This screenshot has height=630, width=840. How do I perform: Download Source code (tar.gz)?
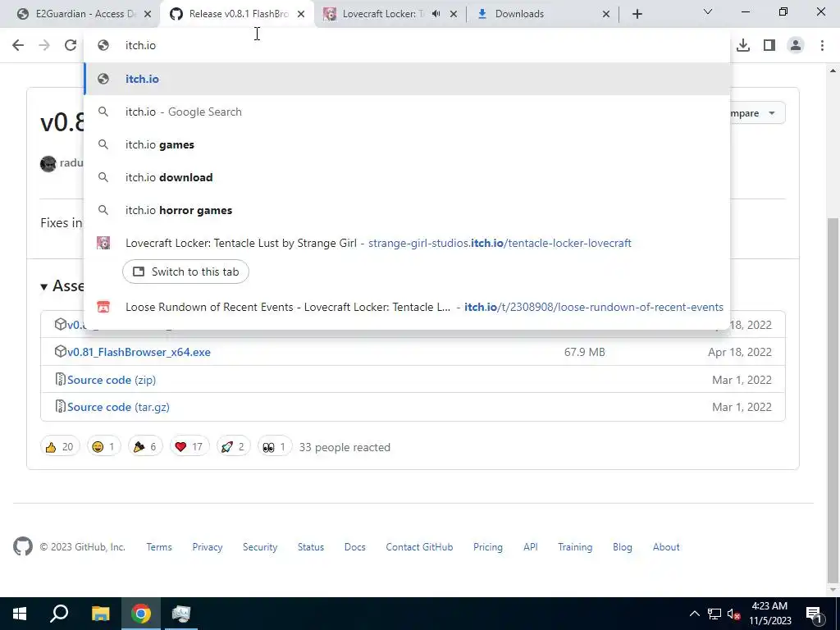coord(118,407)
